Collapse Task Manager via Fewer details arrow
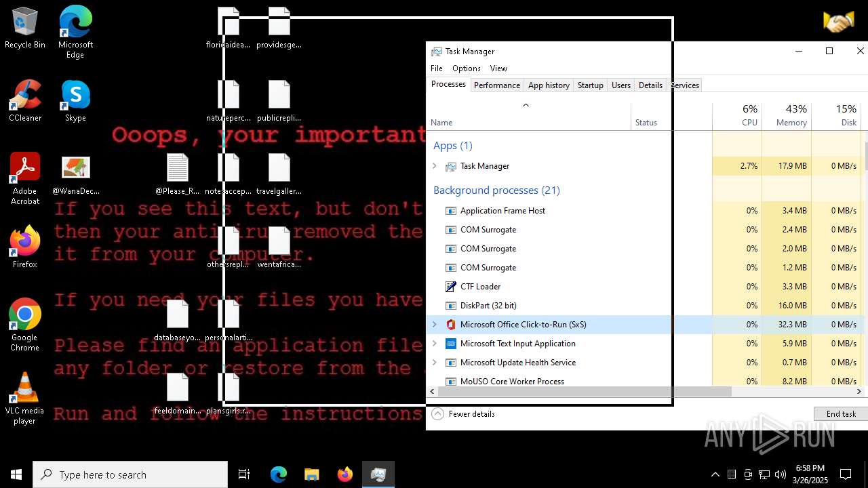 [x=437, y=414]
